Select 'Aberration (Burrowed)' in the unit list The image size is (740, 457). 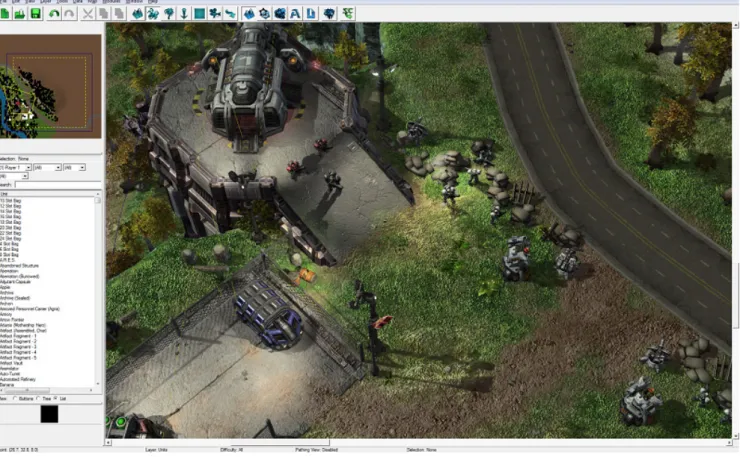[x=19, y=277]
